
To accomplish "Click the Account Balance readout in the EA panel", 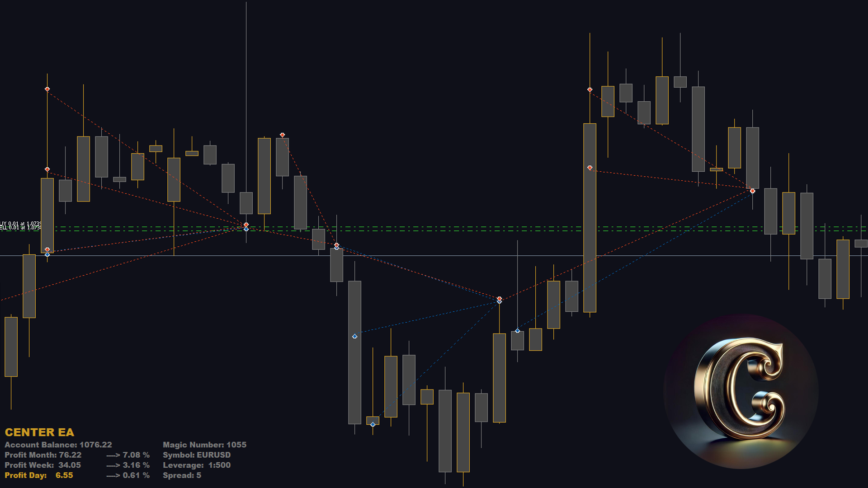I will pyautogui.click(x=59, y=445).
